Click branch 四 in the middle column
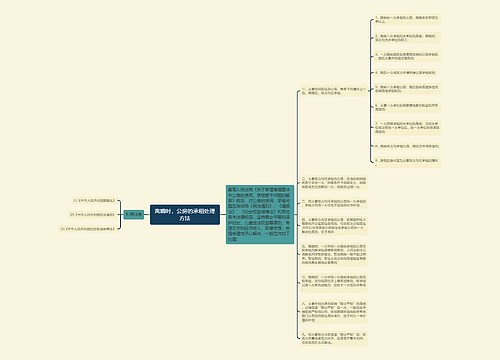This screenshot has width=500, height=360. (334, 226)
